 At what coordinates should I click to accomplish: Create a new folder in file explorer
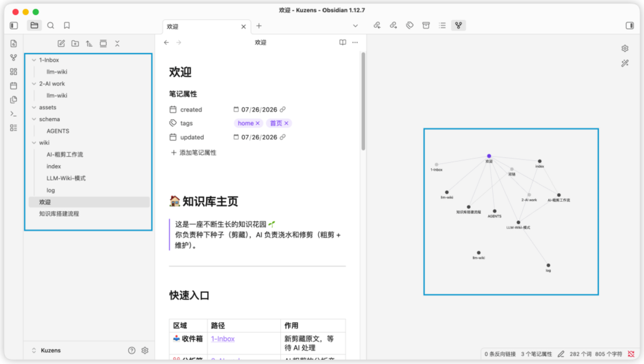(75, 43)
